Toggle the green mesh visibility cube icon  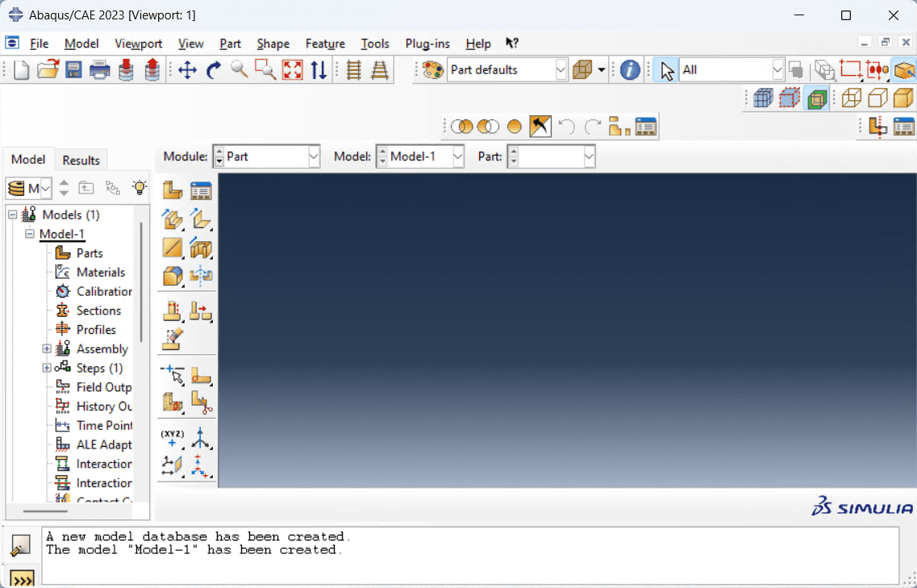[816, 98]
